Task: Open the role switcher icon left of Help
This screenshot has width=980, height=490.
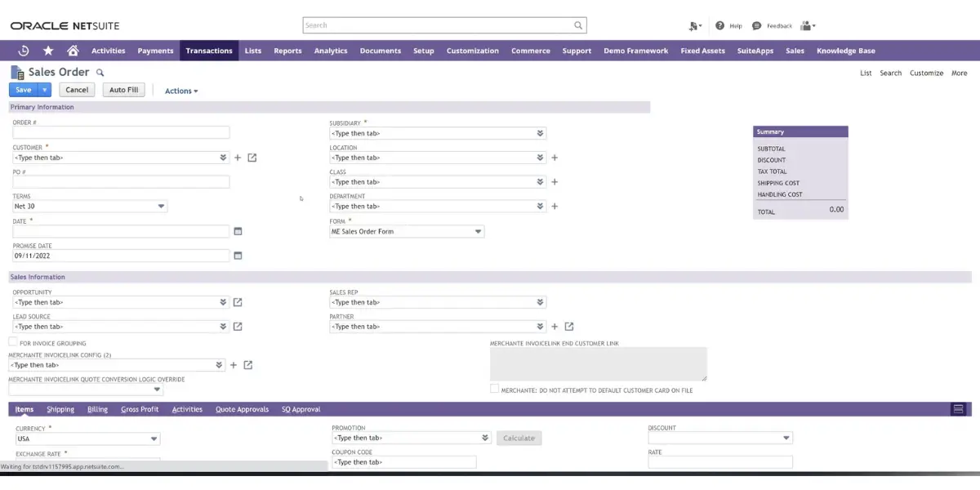Action: coord(695,25)
